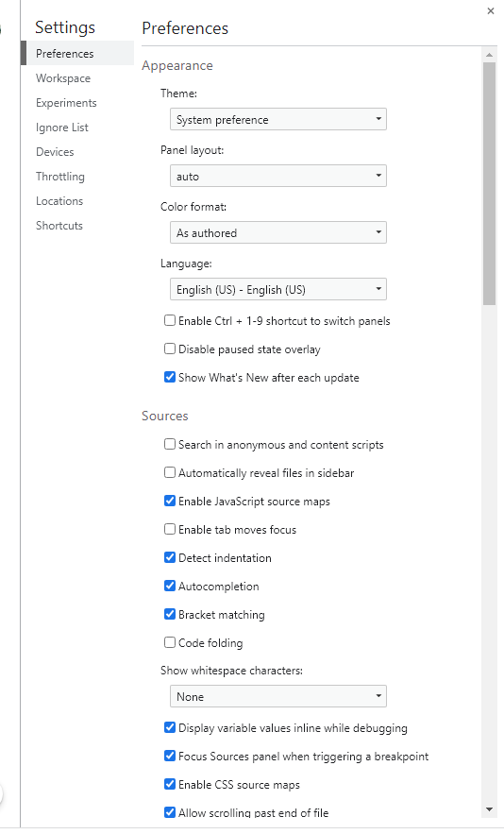
Task: Enable Code folding checkbox
Action: (x=170, y=642)
